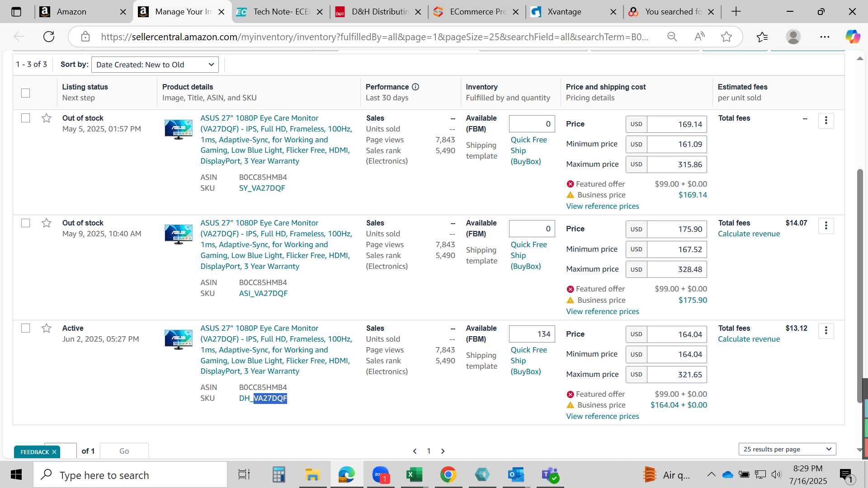Image resolution: width=868 pixels, height=488 pixels.
Task: Open Zoom app from the taskbar
Action: pos(381,475)
